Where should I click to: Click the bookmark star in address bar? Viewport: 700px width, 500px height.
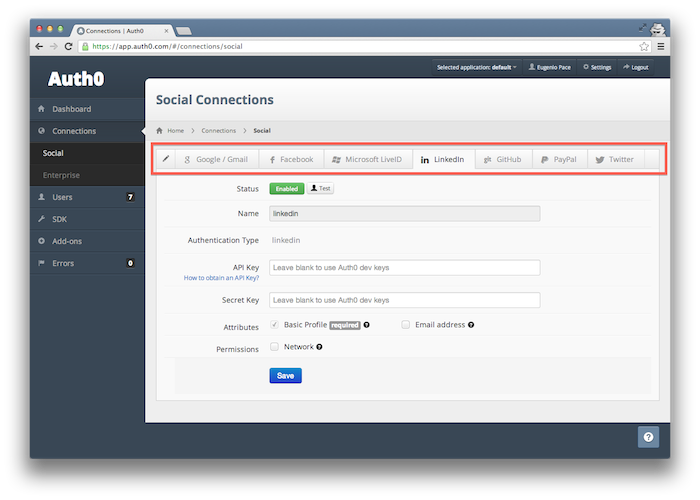(644, 46)
